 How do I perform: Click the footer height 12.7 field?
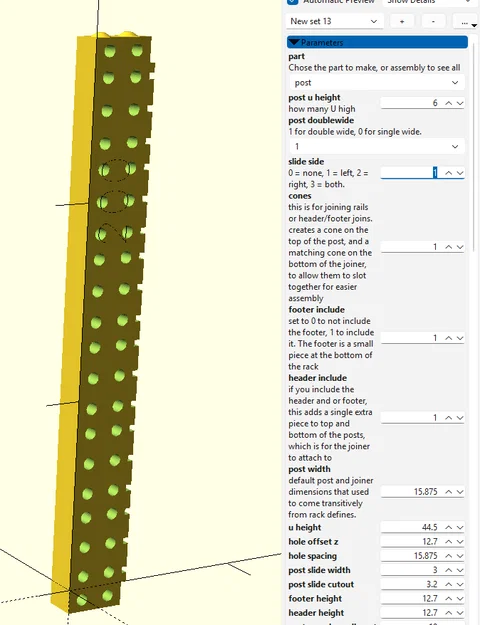tap(411, 598)
